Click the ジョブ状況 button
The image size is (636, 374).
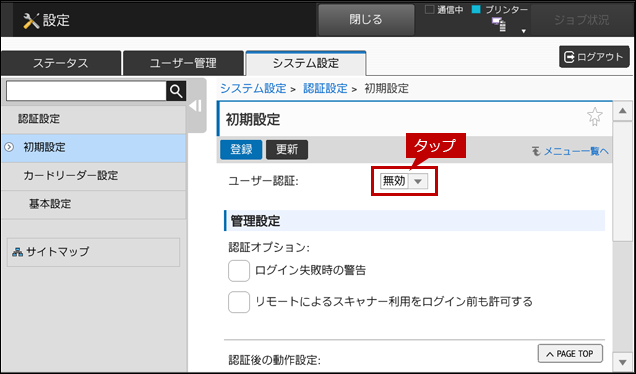(582, 20)
